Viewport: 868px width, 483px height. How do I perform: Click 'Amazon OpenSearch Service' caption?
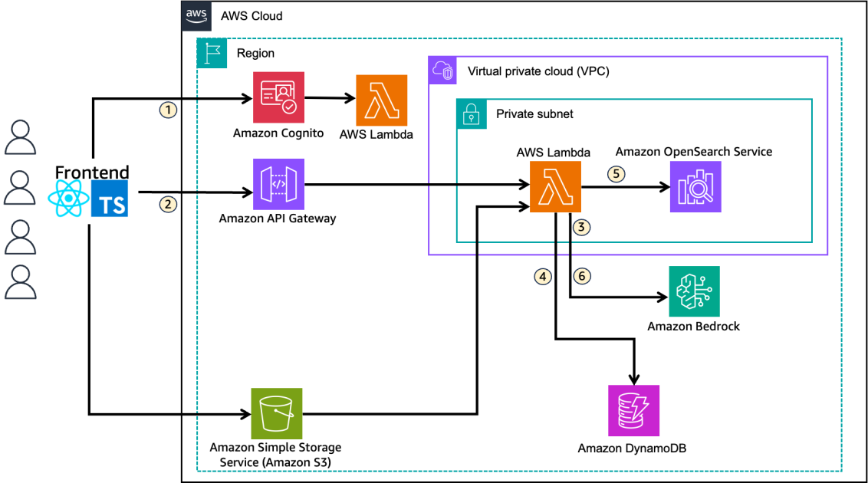click(x=694, y=152)
